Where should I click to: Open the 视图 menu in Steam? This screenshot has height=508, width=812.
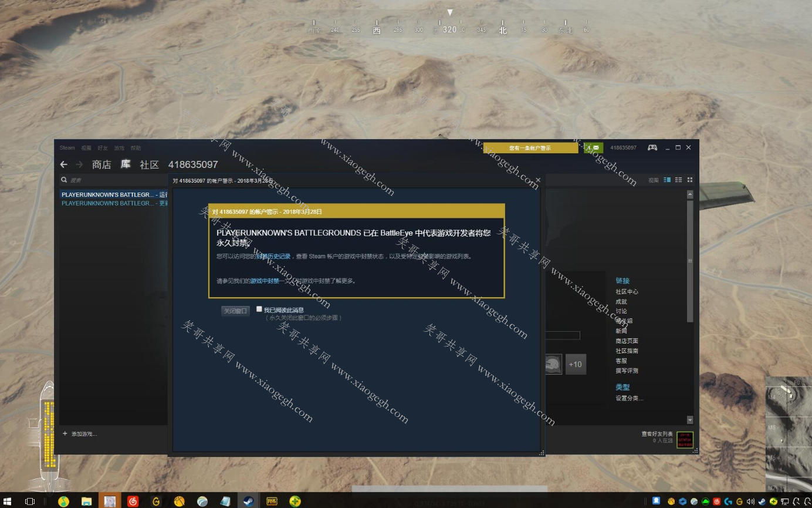pos(86,148)
